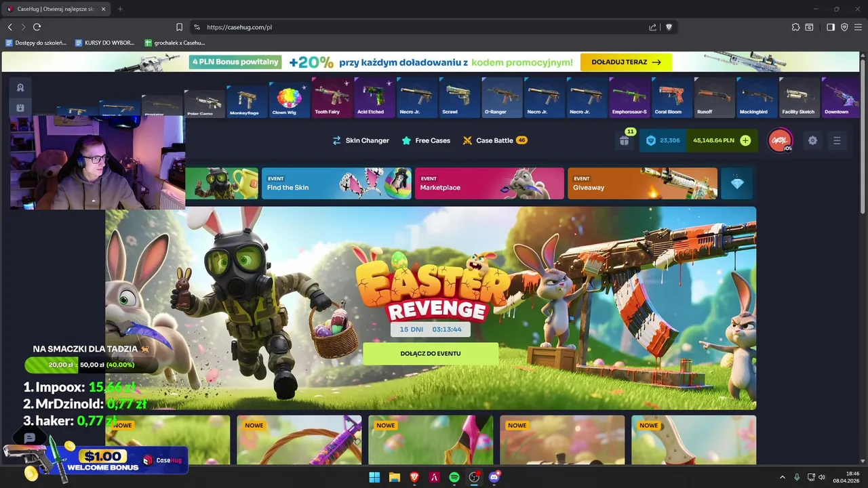Open the NOWE case with knife
The image size is (868, 488).
pos(694,440)
